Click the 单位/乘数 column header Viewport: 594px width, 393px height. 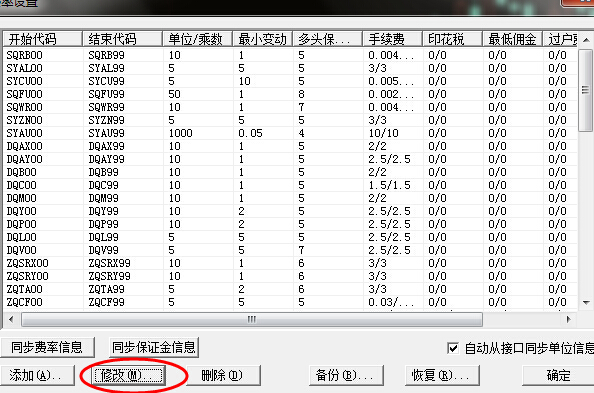click(x=197, y=39)
